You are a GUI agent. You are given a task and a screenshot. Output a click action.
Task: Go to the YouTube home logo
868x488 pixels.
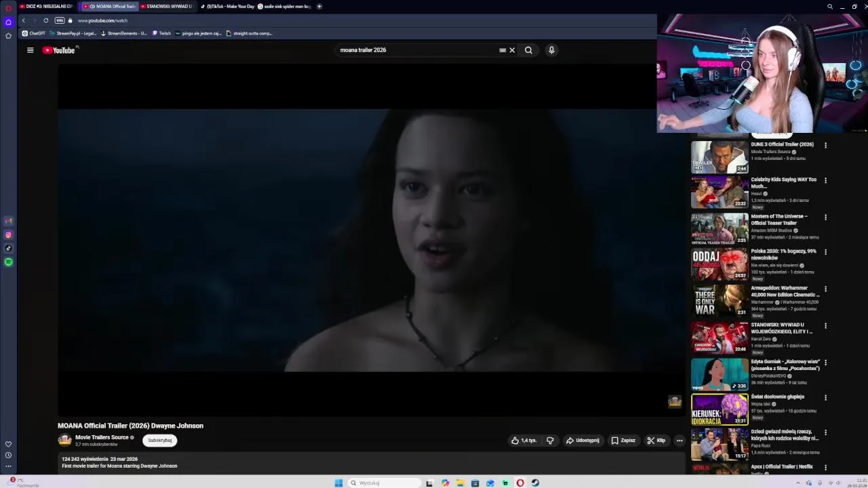(x=59, y=50)
